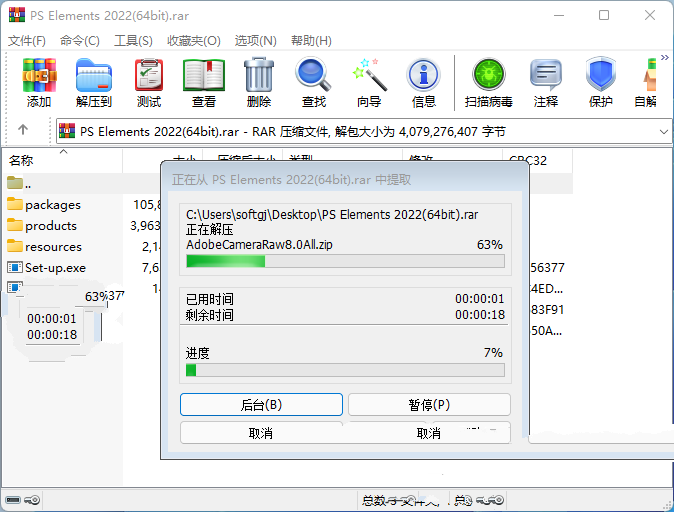Click the Delete (删除) trash icon
The width and height of the screenshot is (674, 512).
point(259,83)
